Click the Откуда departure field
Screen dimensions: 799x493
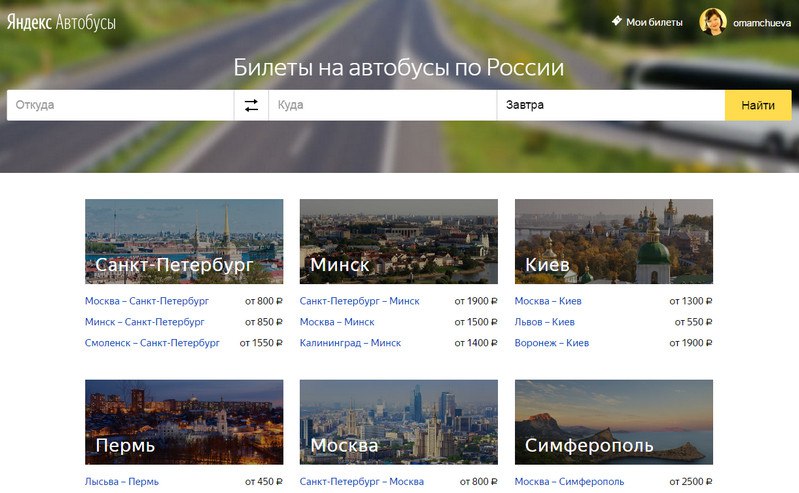click(x=120, y=106)
